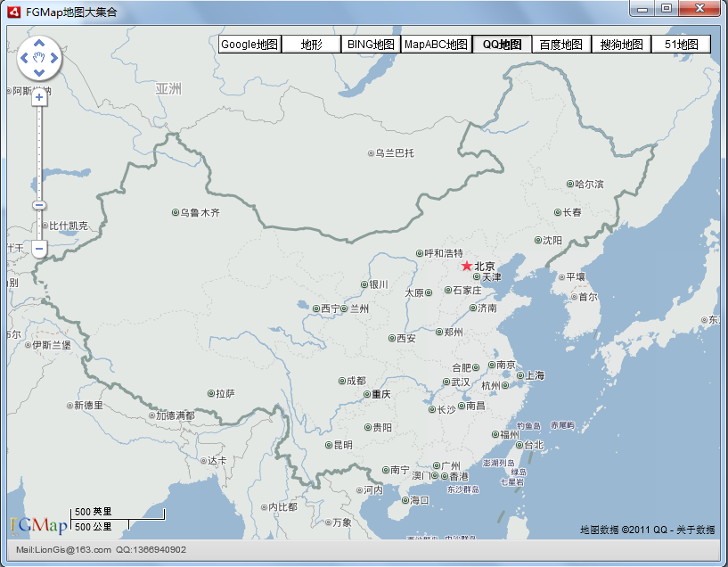The height and width of the screenshot is (567, 728).
Task: Click the 地图数据 ©2011 QQ copyright text
Action: tap(623, 530)
